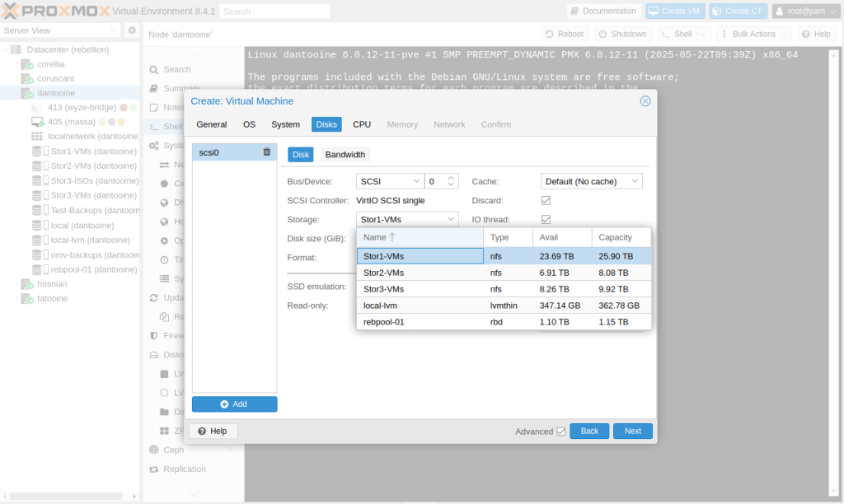Click the Reboot button
The image size is (844, 504).
[x=565, y=34]
